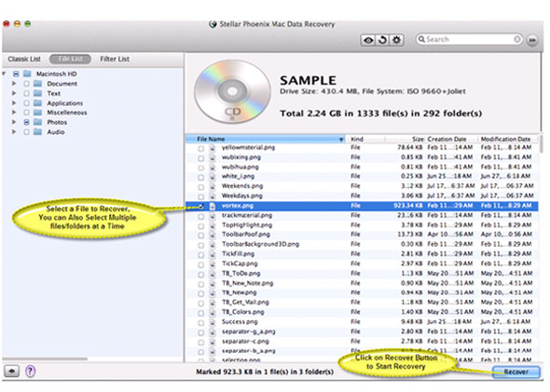Click the Text folder icon
The height and width of the screenshot is (392, 550).
click(x=38, y=93)
